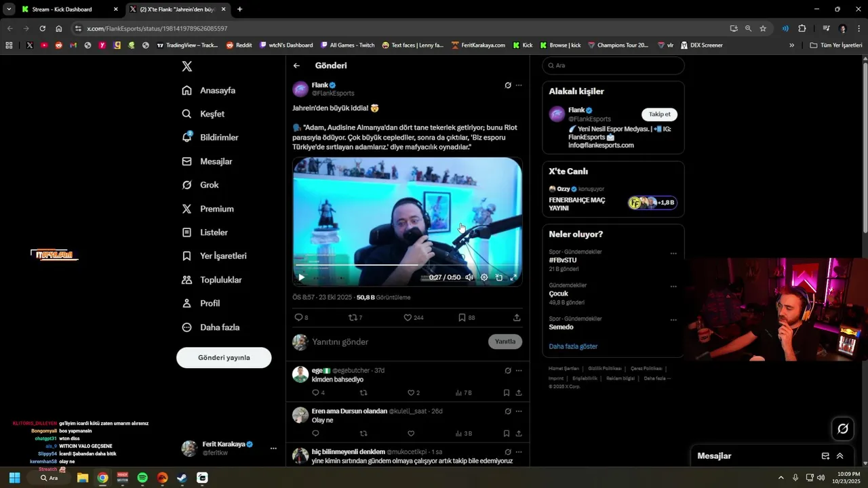Open the Semedo trending topic
Image resolution: width=868 pixels, height=488 pixels.
pyautogui.click(x=561, y=327)
